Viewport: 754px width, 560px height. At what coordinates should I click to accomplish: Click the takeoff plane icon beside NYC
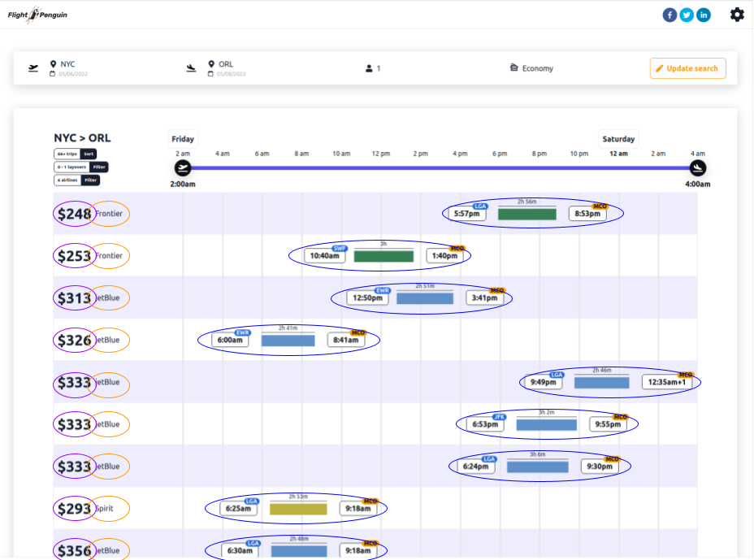click(33, 68)
